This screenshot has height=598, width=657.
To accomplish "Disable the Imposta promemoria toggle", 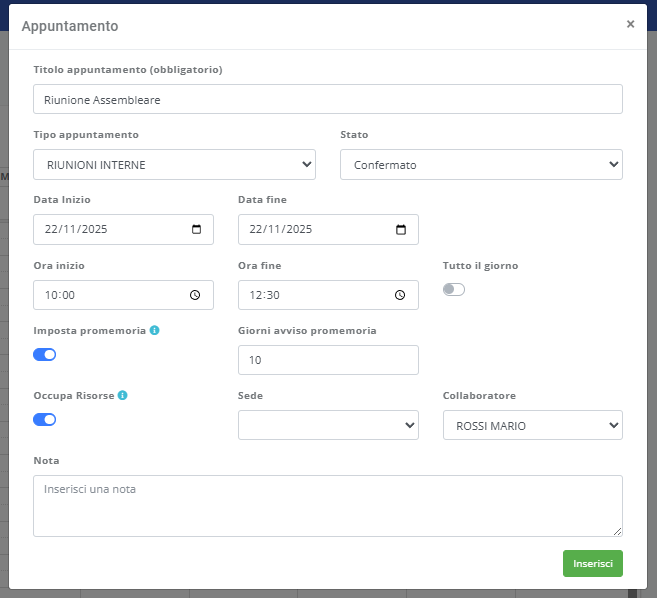I will [45, 354].
